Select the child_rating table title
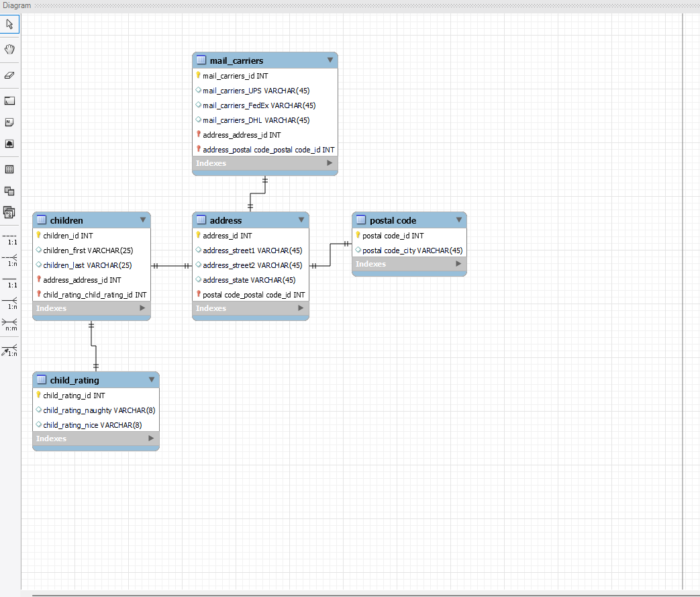 click(x=74, y=380)
